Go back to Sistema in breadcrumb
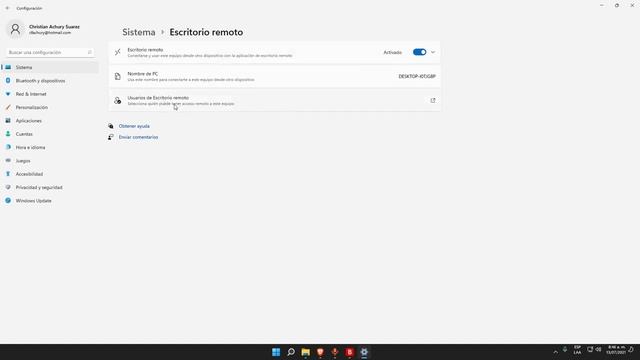The image size is (640, 360). click(x=139, y=32)
